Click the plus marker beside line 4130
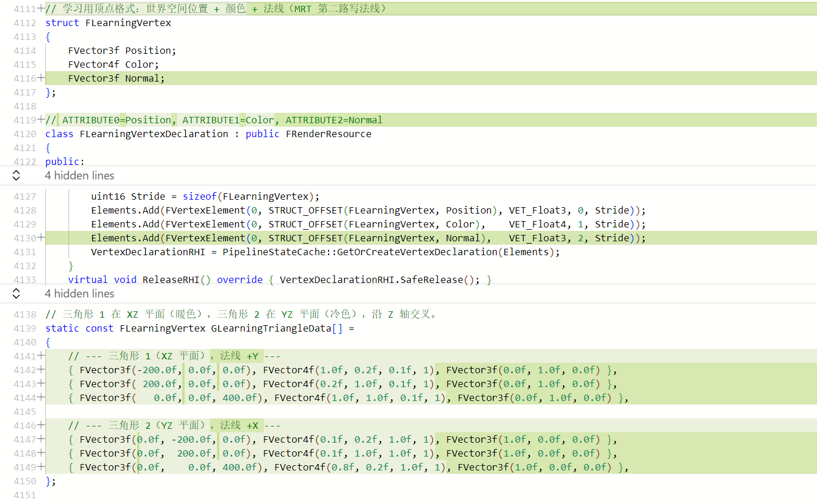 click(x=41, y=238)
